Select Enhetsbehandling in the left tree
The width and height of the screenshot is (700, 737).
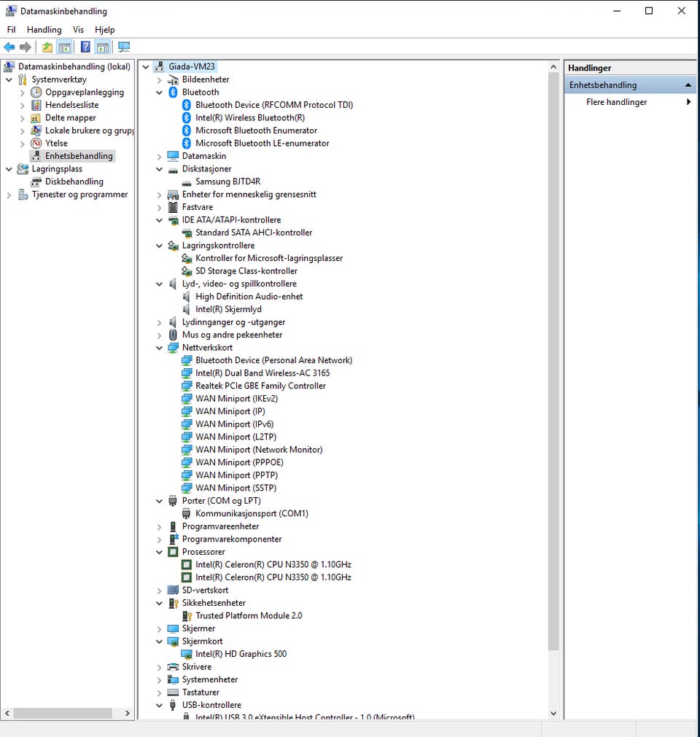tap(79, 156)
